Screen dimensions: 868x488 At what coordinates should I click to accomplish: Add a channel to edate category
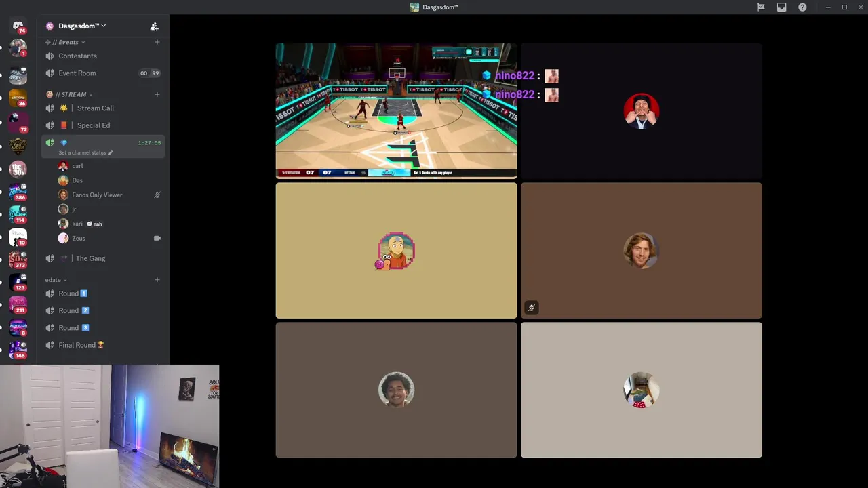[157, 279]
